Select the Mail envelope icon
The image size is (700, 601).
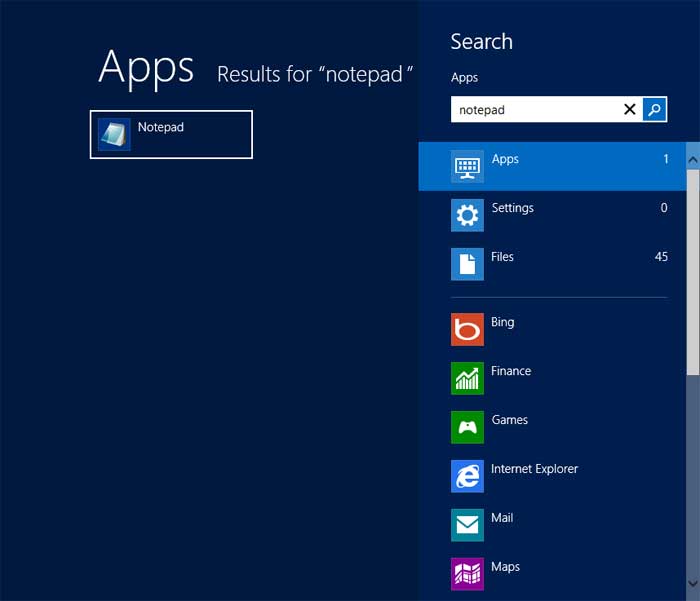coord(467,525)
